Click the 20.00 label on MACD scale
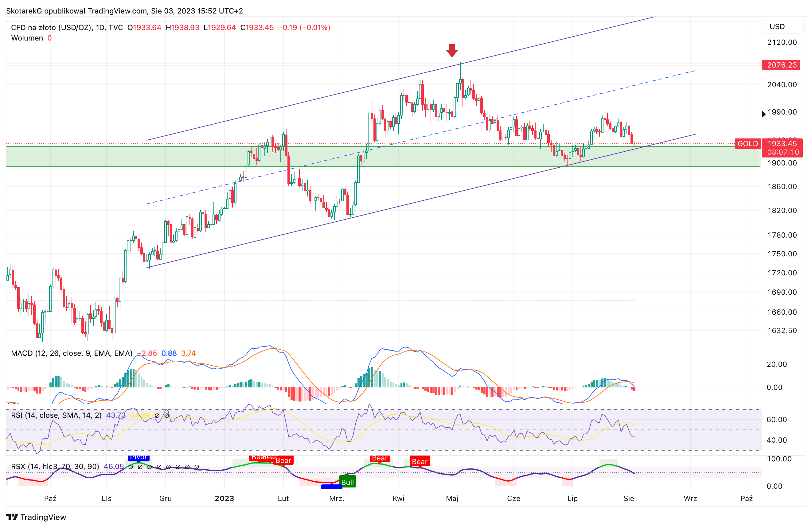 (776, 364)
